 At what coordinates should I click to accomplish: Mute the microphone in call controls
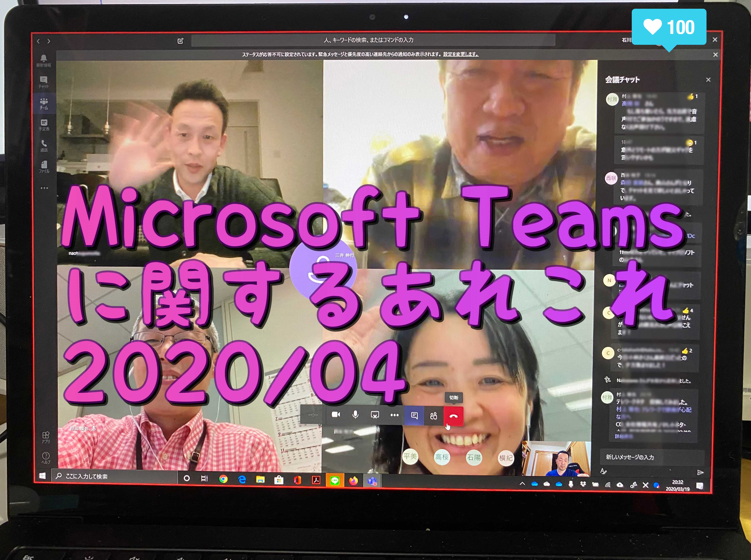click(x=355, y=415)
